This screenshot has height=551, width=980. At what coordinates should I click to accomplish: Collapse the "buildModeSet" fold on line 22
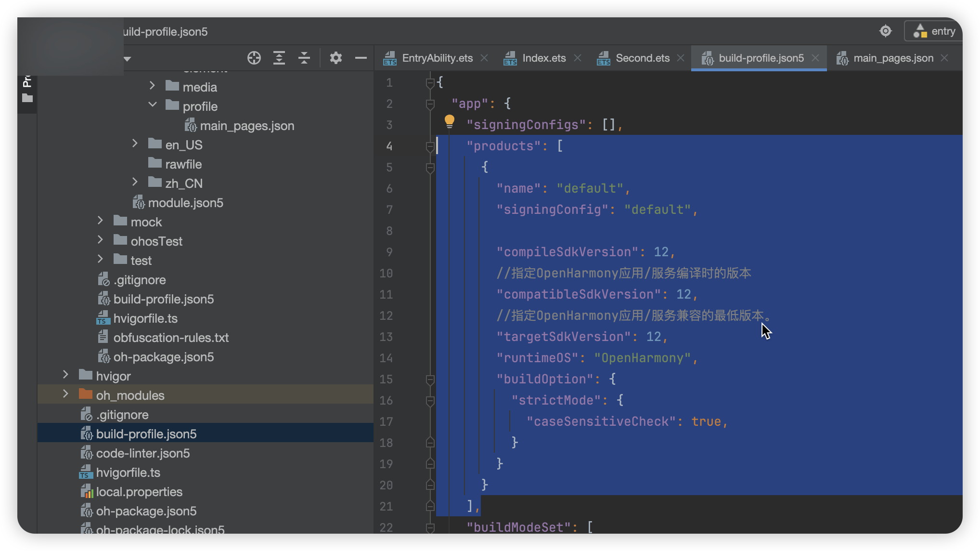pos(430,528)
